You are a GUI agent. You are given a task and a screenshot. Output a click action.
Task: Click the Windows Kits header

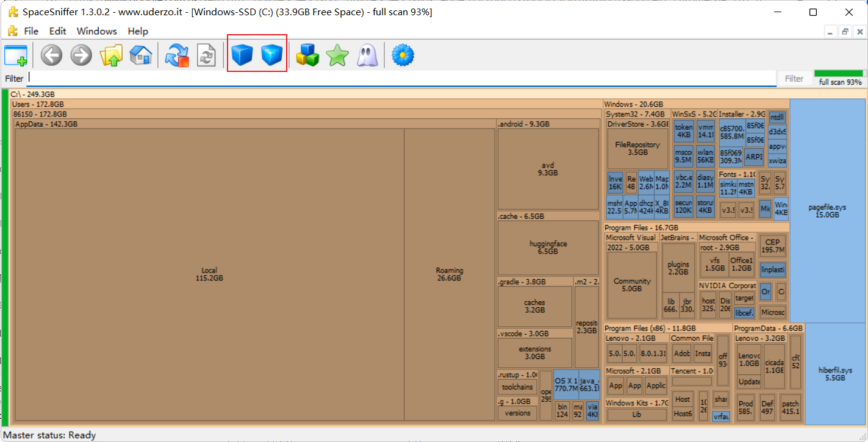pos(637,403)
